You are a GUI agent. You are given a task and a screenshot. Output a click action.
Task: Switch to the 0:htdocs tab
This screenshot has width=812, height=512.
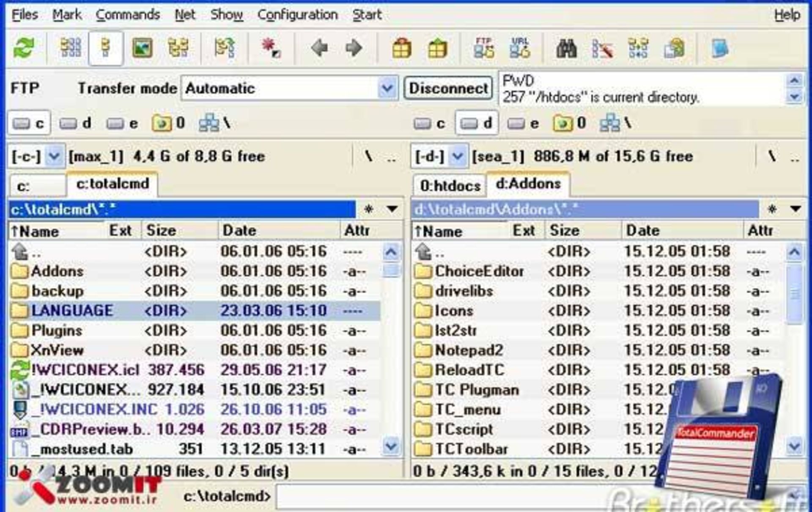point(450,186)
